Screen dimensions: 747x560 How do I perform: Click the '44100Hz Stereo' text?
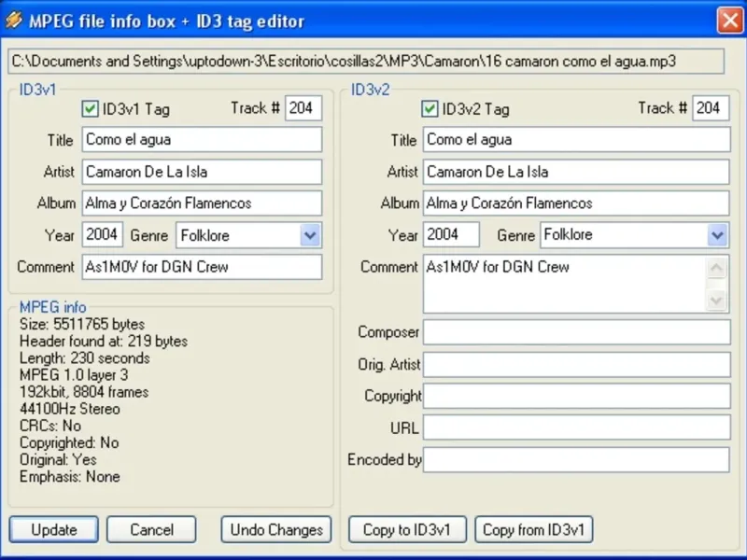click(69, 409)
